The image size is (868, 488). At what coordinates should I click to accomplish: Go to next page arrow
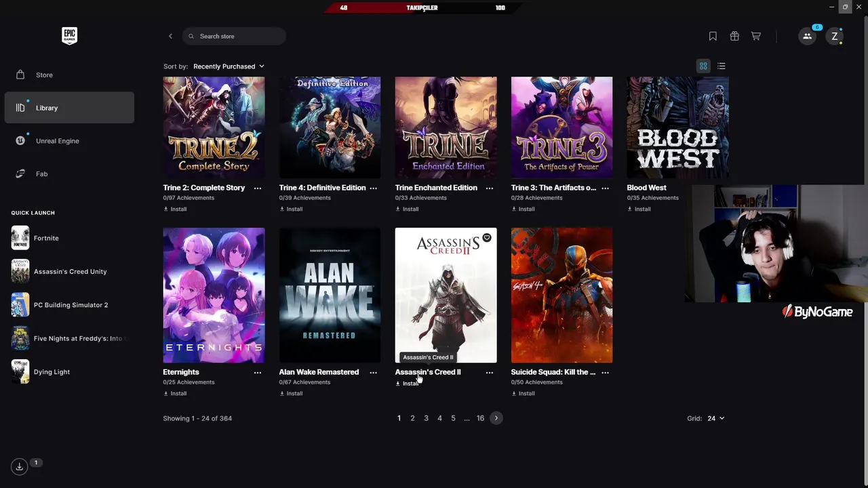(496, 418)
